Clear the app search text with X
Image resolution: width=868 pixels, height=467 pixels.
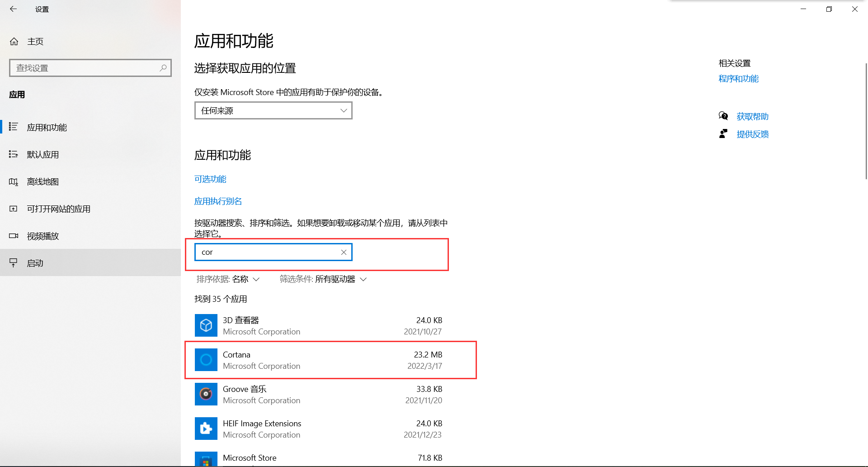pyautogui.click(x=344, y=252)
